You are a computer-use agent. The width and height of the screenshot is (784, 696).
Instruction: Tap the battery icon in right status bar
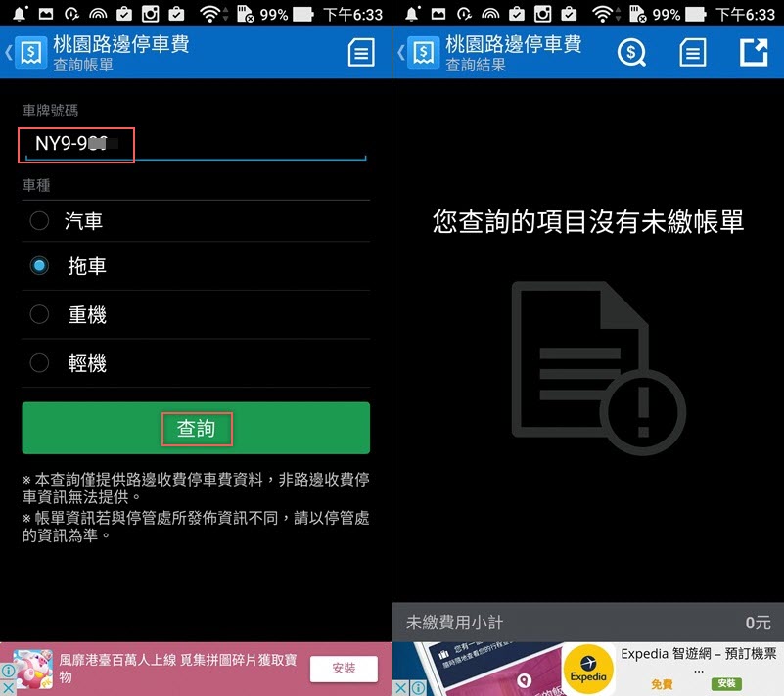coord(696,14)
